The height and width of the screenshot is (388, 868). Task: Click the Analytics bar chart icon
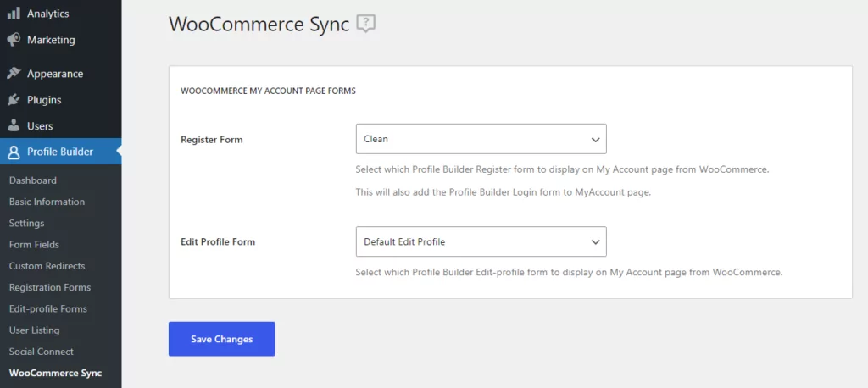coord(14,14)
